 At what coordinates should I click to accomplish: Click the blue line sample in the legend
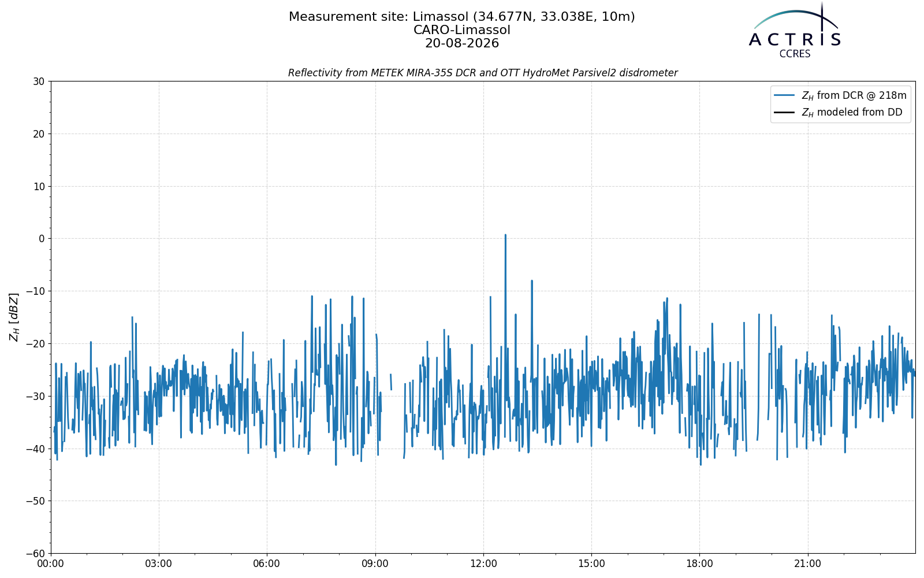click(785, 95)
